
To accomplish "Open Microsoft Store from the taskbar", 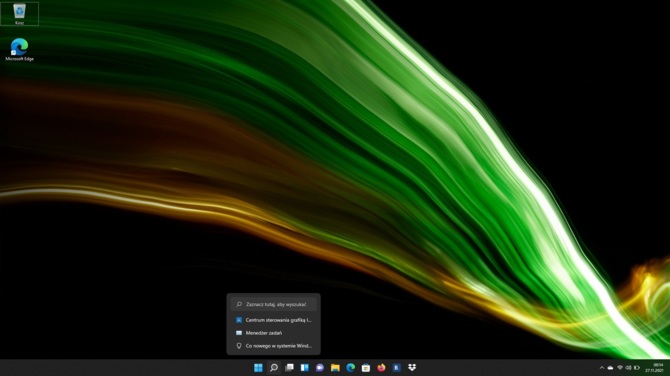I will 366,367.
